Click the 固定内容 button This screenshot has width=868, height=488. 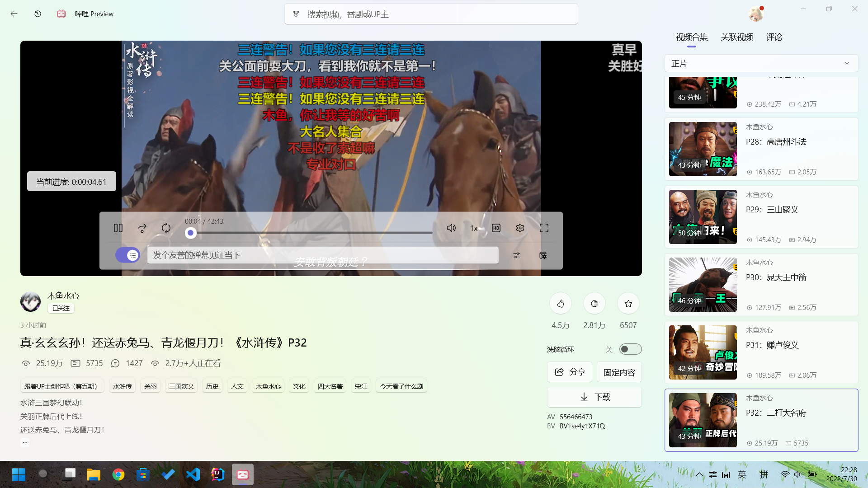click(619, 372)
